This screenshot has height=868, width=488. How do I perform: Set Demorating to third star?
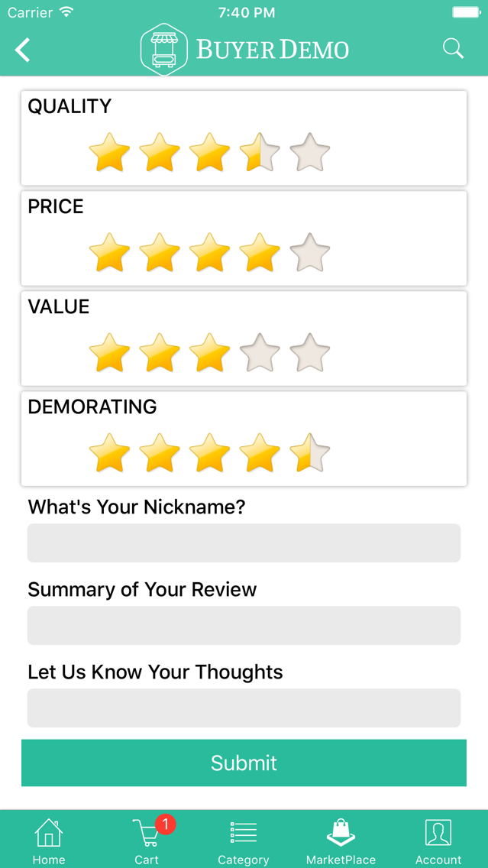click(210, 453)
